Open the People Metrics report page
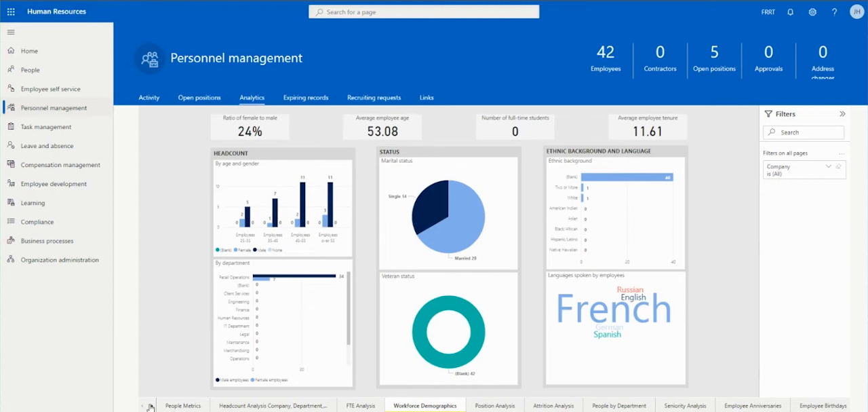This screenshot has height=412, width=868. [183, 406]
